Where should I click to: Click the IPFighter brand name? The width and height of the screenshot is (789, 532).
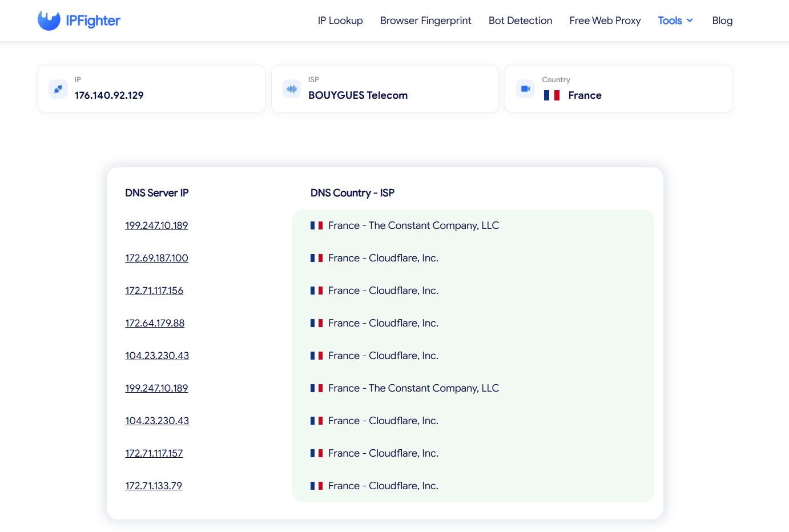93,21
